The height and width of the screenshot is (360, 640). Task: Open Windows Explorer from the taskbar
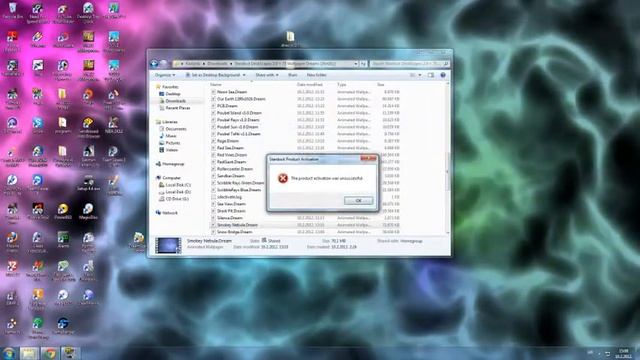pyautogui.click(x=29, y=353)
